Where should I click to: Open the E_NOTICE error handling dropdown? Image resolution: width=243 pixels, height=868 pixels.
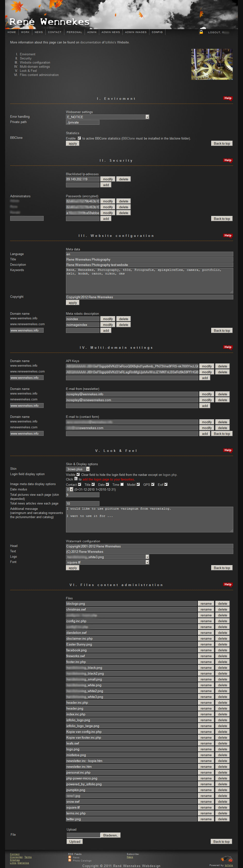pyautogui.click(x=107, y=117)
